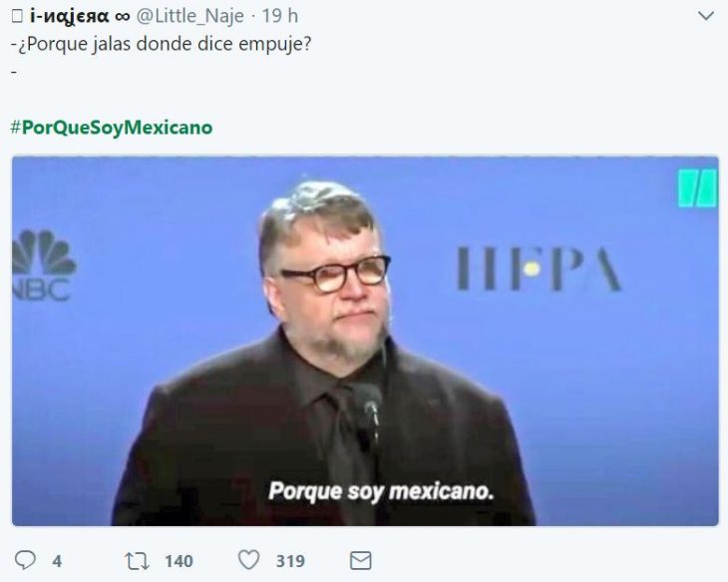The image size is (728, 582).
Task: Visit the @Little_Naje profile handle
Action: coord(189,16)
